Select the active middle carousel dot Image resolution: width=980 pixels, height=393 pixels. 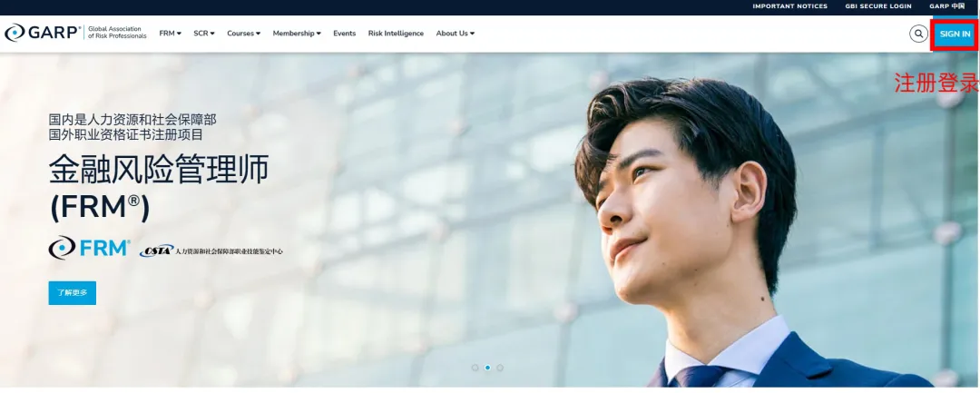(x=487, y=368)
